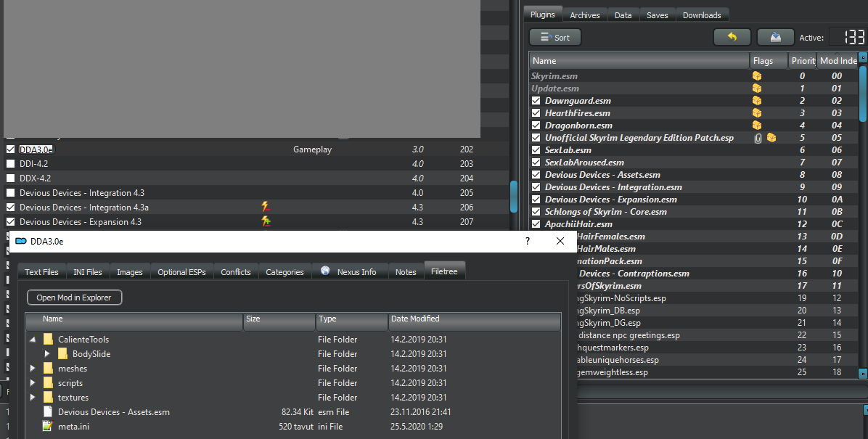Click paperclip icon on Unofficial Skyrim Patch row
Screen dimensions: 868x439
pyautogui.click(x=758, y=138)
